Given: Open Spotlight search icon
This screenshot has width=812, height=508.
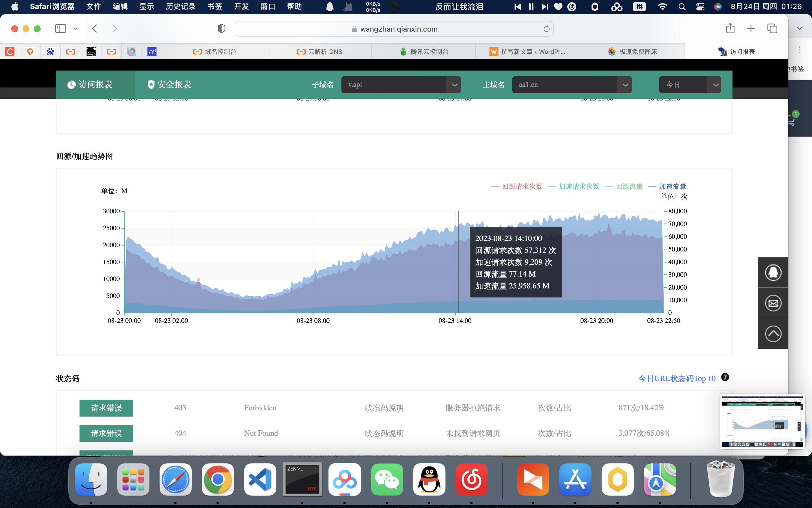Looking at the screenshot, I should click(x=682, y=7).
